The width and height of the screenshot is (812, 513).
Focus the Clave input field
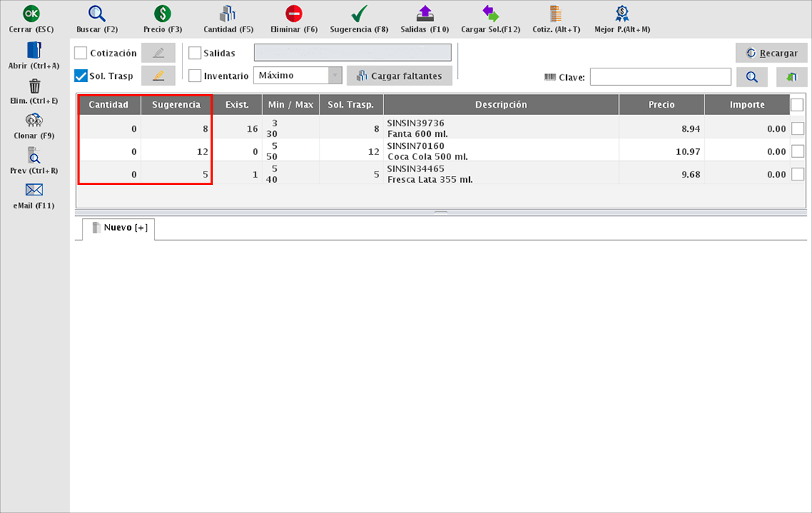click(x=660, y=77)
